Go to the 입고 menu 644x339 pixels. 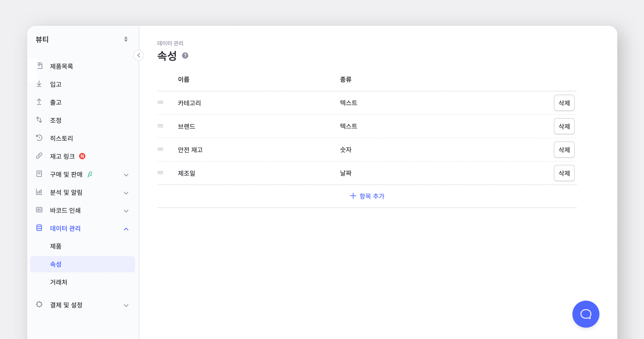point(56,84)
